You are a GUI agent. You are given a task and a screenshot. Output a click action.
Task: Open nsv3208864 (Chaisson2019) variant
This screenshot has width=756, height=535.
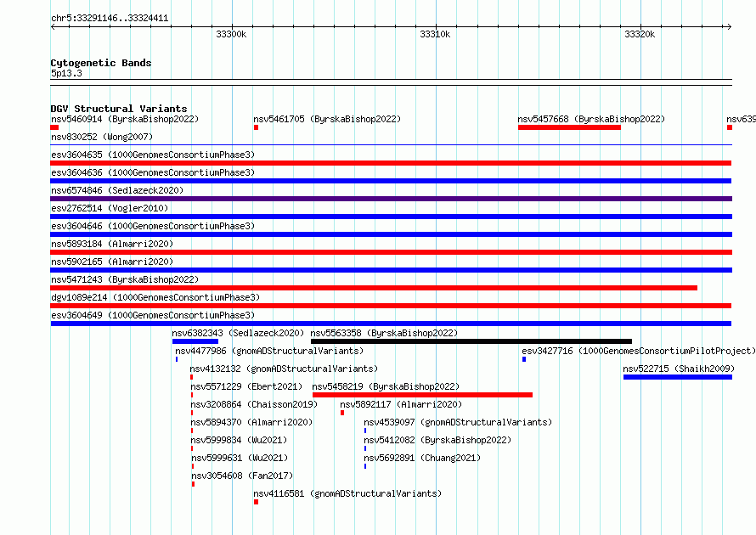coord(254,404)
